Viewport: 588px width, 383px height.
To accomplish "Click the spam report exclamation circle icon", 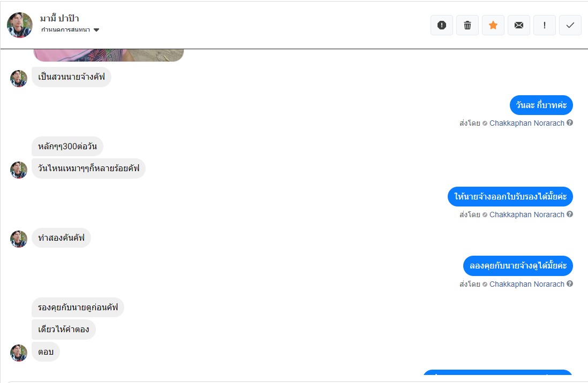I will 442,25.
